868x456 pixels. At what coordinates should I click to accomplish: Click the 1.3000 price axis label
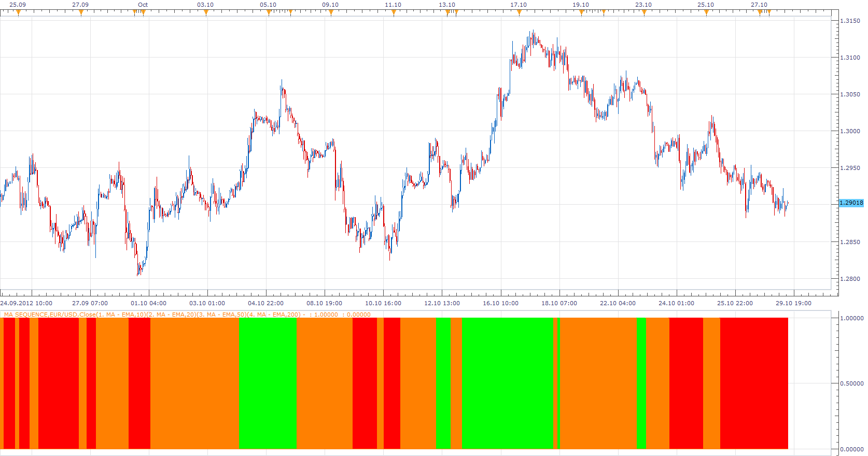[850, 131]
